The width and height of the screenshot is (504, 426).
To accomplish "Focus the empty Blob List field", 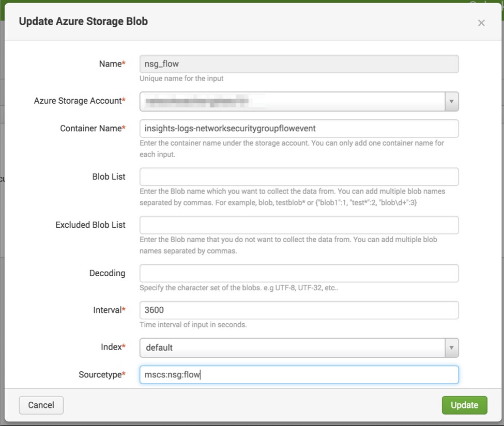I will point(299,177).
